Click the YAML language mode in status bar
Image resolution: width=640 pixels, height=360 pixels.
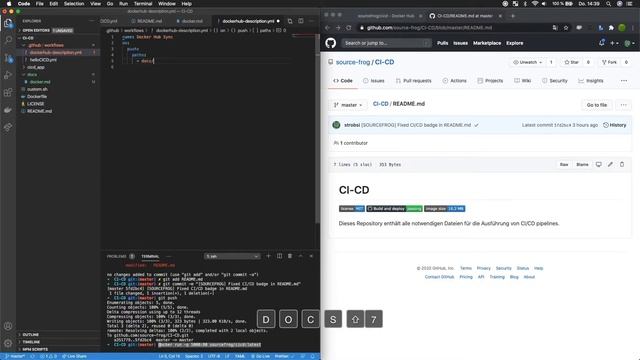pyautogui.click(x=240, y=356)
